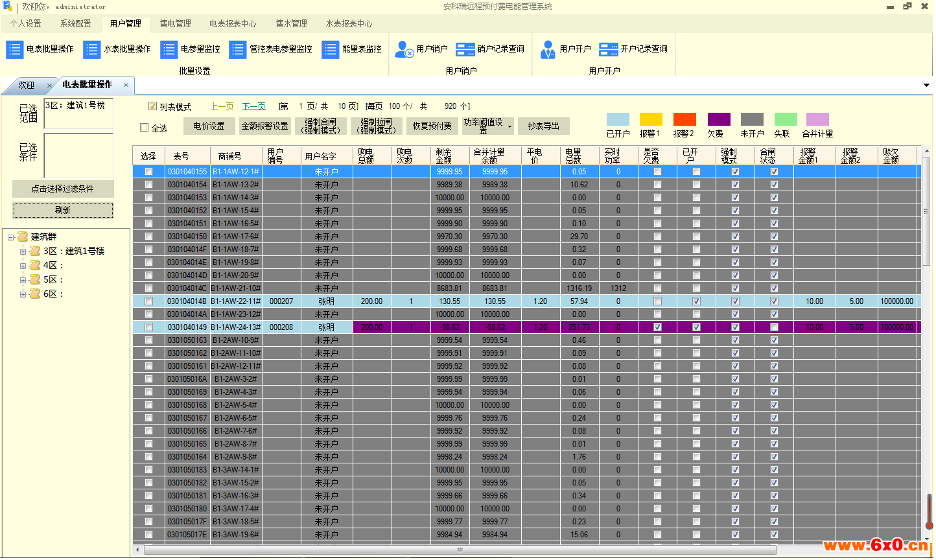
Task: Close the 电表批量操作 tab
Action: [x=126, y=85]
